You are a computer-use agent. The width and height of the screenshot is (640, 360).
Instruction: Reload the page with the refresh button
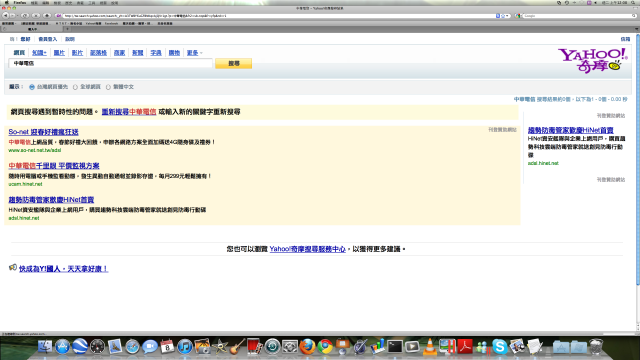click(x=25, y=16)
